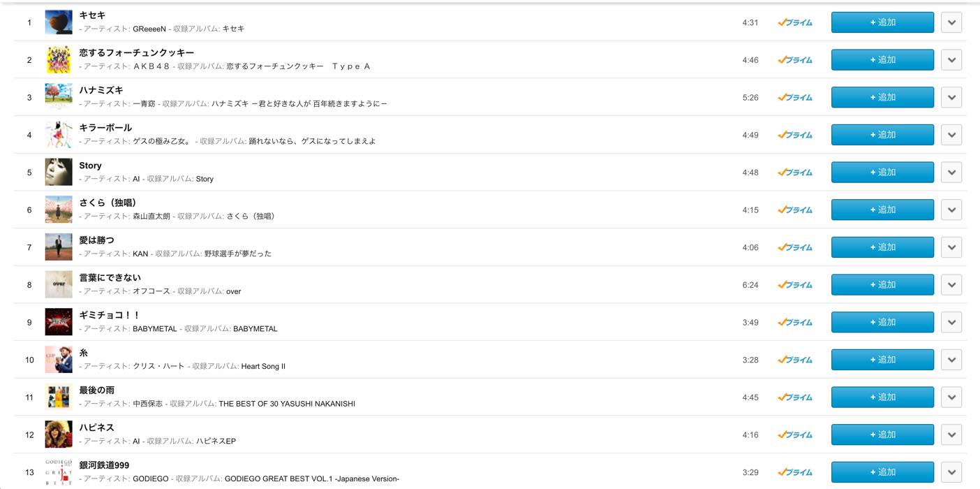Open dropdown arrow on 銀河鉄道999 row
This screenshot has height=489, width=980.
click(951, 472)
